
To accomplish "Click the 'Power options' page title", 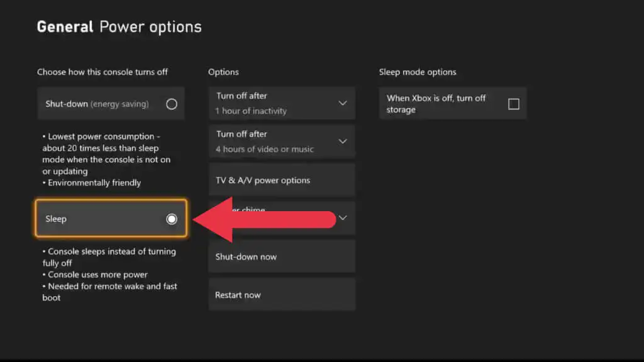I will pyautogui.click(x=151, y=27).
